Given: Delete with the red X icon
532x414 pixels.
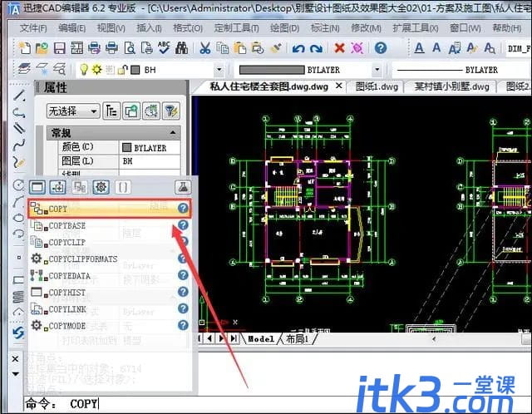Looking at the screenshot, I should click(x=339, y=48).
